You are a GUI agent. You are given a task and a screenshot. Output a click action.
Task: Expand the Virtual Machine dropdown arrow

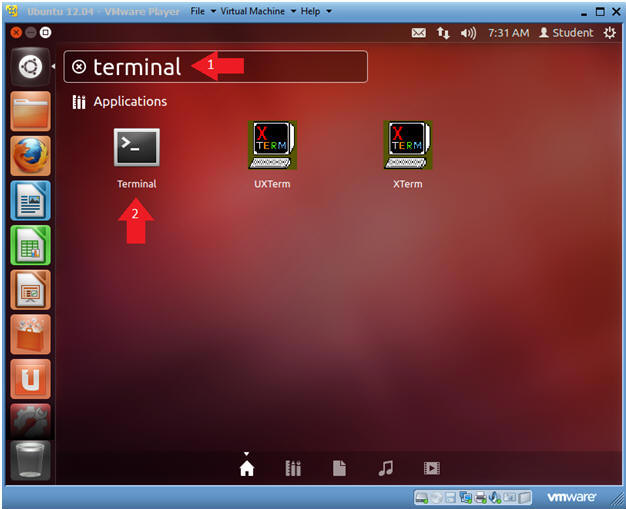coord(293,11)
